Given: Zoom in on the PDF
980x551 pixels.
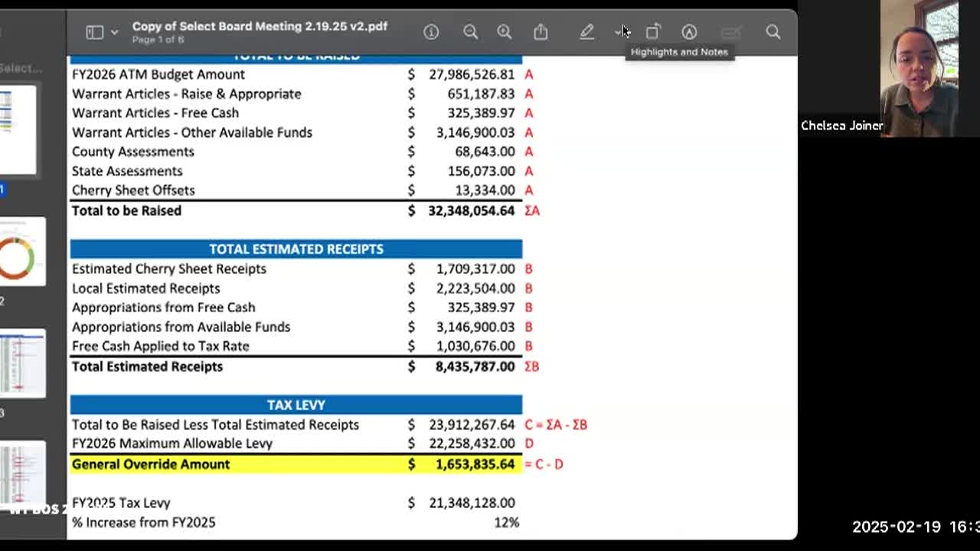Looking at the screenshot, I should click(x=505, y=32).
